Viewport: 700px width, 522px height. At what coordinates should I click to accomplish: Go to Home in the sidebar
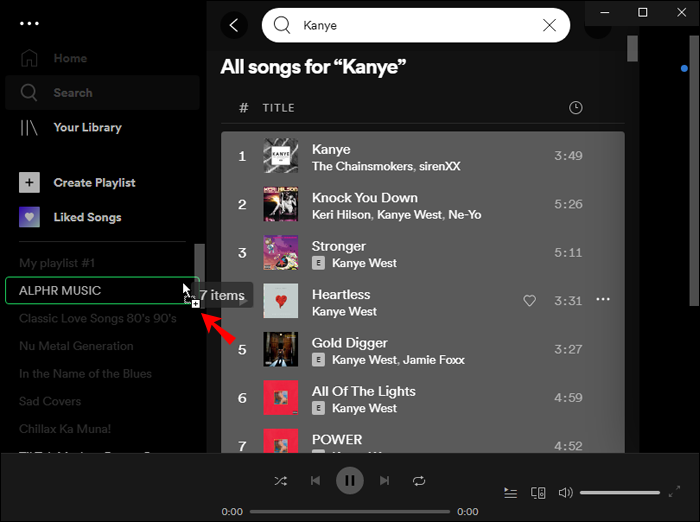click(x=54, y=58)
